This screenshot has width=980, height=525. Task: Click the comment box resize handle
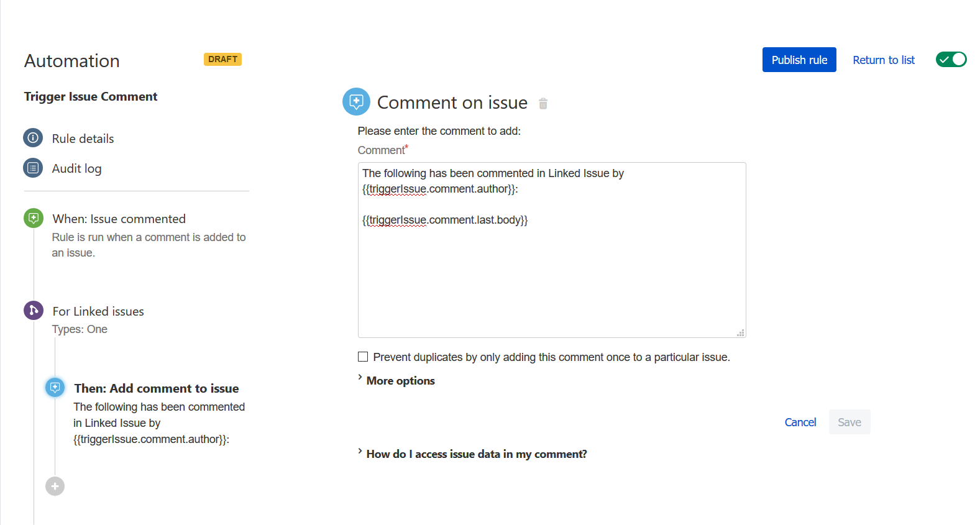741,333
